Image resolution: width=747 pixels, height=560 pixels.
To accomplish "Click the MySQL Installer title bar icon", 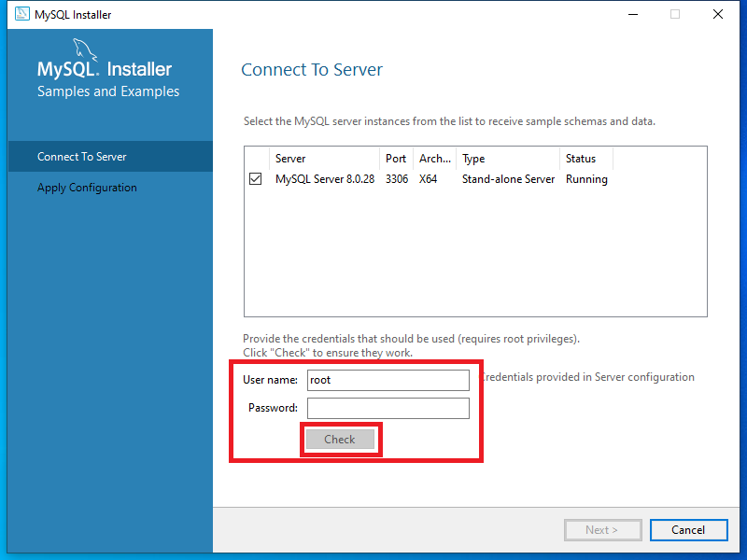I will pyautogui.click(x=21, y=14).
